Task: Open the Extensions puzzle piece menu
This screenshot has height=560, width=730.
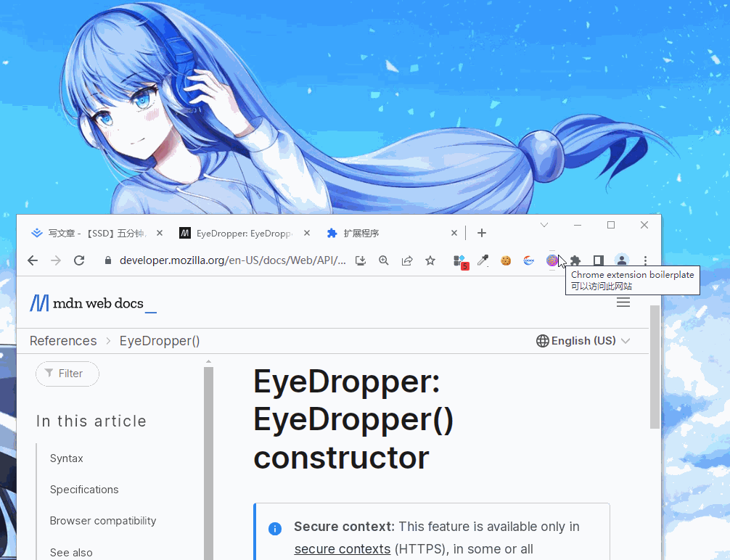Action: [x=576, y=260]
